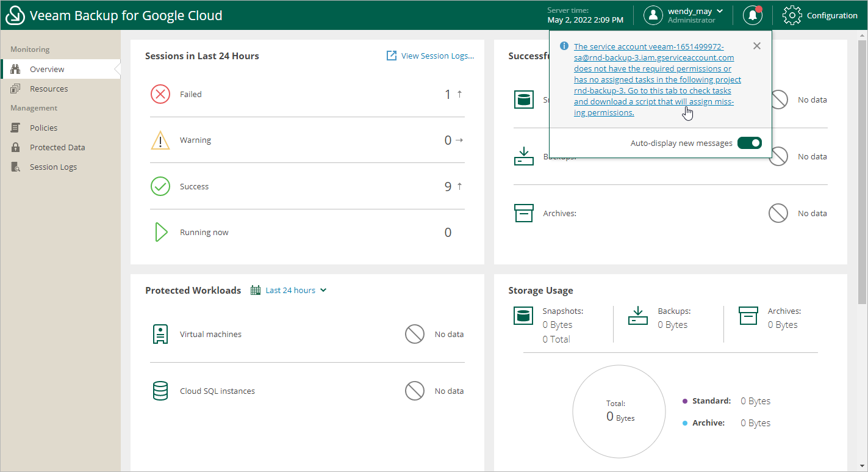Click the Protected Workloads heading
Image resolution: width=868 pixels, height=472 pixels.
click(x=193, y=290)
